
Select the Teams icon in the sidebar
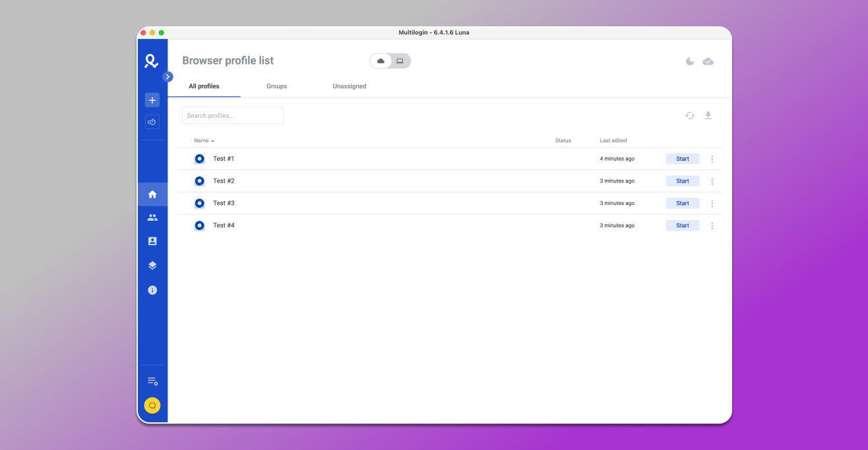click(x=152, y=217)
